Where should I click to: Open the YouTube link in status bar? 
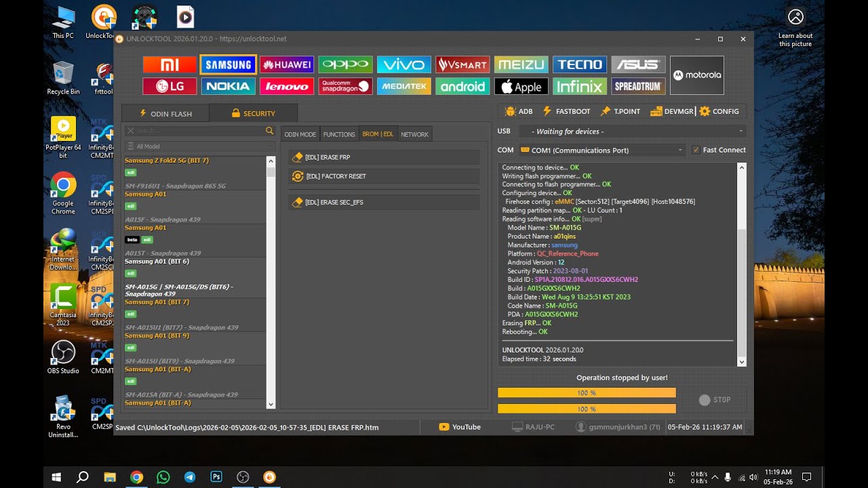pos(460,427)
